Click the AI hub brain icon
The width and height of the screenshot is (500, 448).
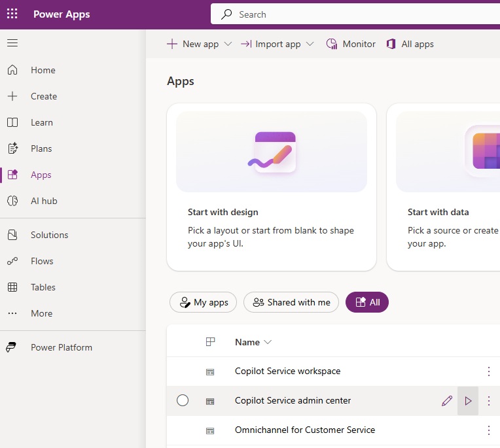[12, 201]
